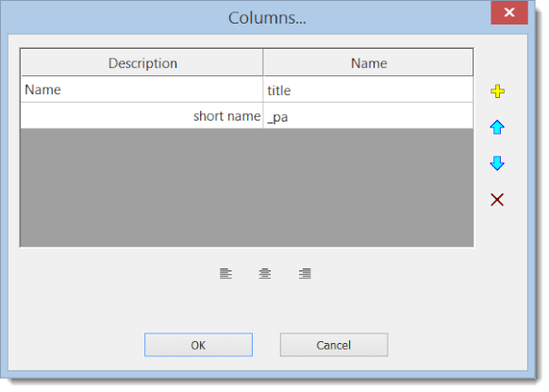Move column down with blue arrow

(x=497, y=163)
